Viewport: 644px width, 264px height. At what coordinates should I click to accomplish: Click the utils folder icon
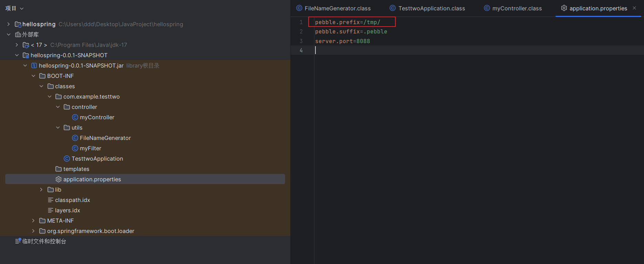pyautogui.click(x=67, y=128)
